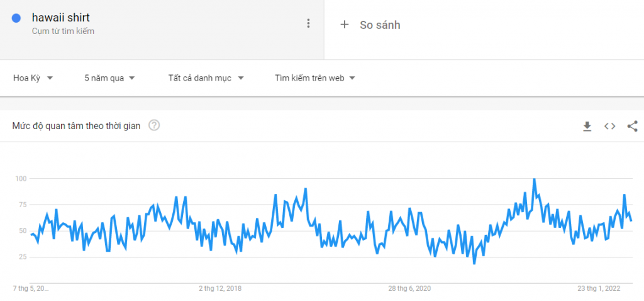644x301 pixels.
Task: Open the help question mark icon
Action: (x=154, y=125)
